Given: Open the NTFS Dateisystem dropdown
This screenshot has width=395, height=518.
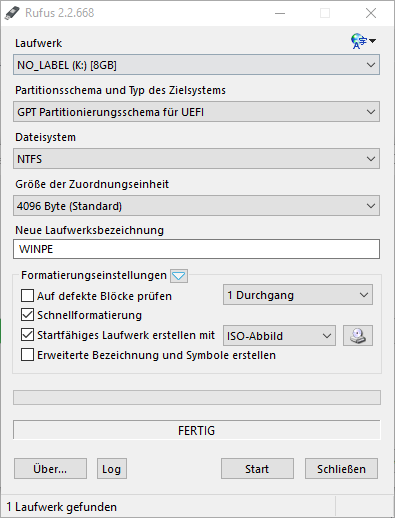Looking at the screenshot, I should (196, 159).
